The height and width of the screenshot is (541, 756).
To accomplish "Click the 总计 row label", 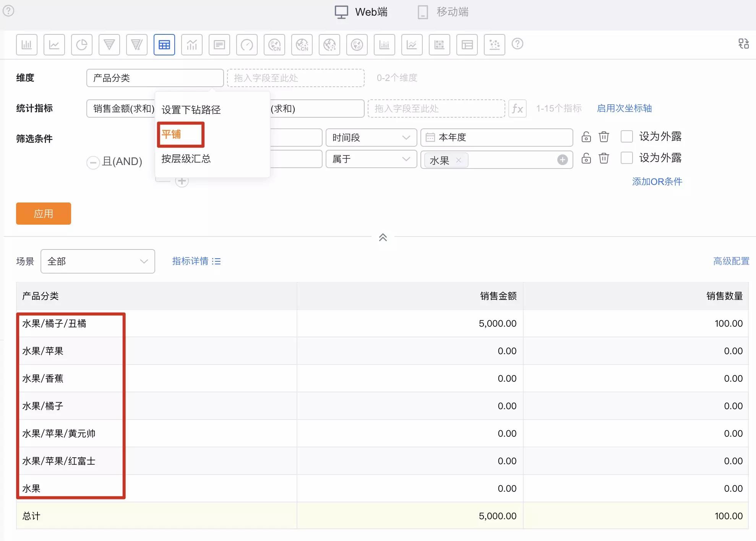I will tap(31, 516).
